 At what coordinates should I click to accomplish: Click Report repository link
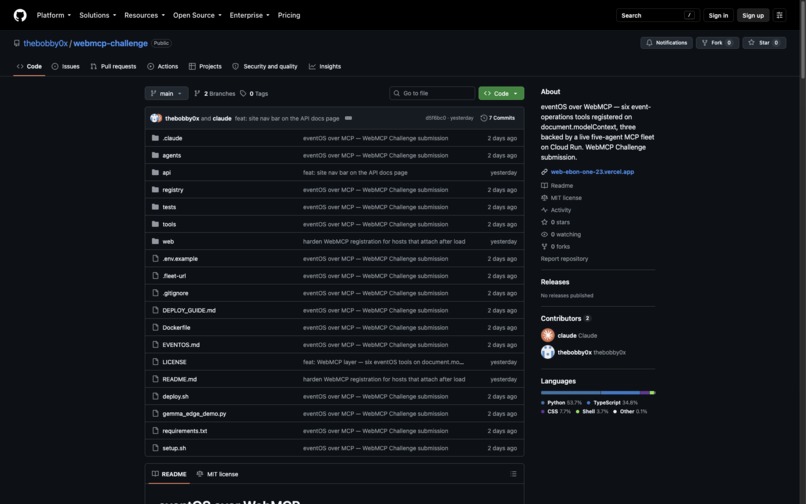click(x=564, y=259)
